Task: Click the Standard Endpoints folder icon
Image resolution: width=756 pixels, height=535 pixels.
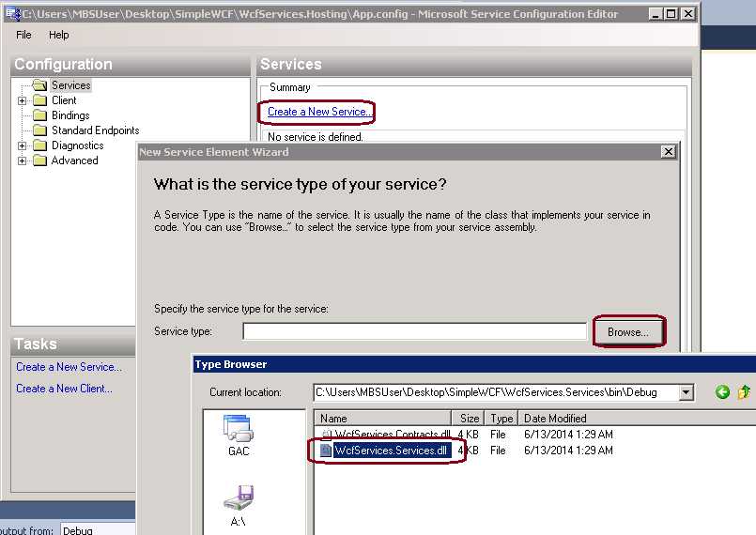Action: point(40,130)
